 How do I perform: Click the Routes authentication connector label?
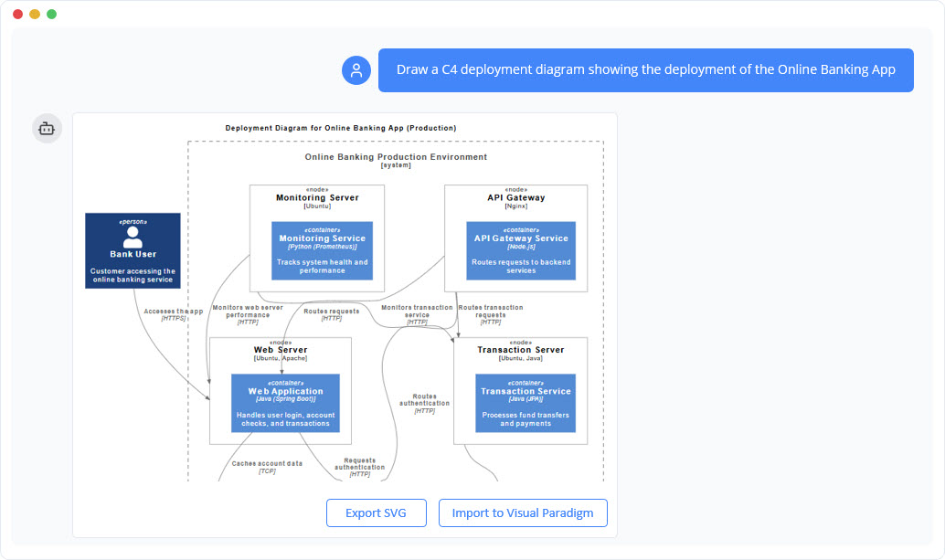(426, 402)
